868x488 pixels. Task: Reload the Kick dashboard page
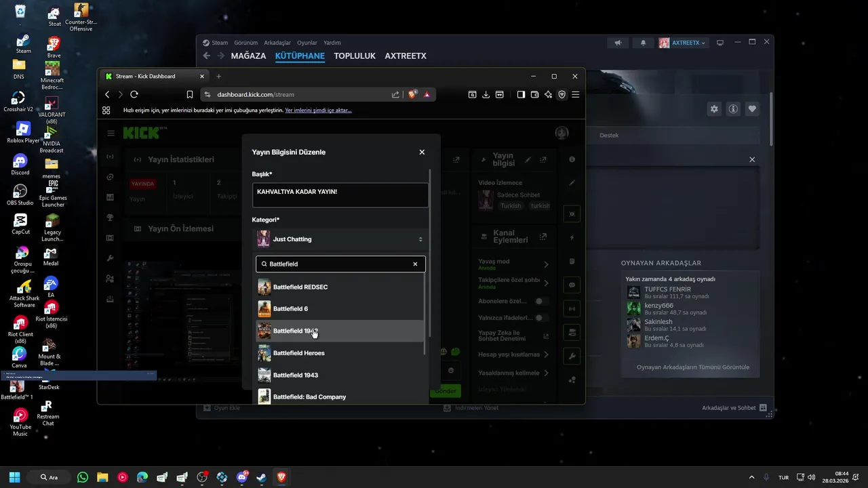[134, 94]
